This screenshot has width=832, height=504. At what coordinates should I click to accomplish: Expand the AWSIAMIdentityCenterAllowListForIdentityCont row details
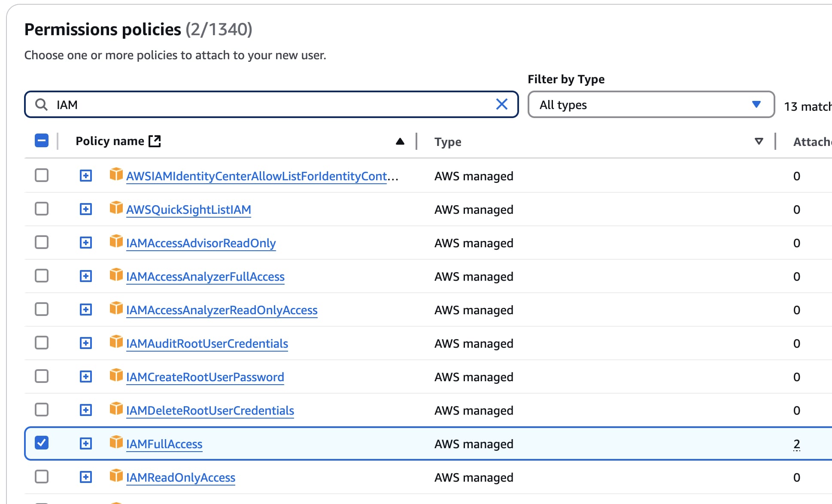pos(86,176)
